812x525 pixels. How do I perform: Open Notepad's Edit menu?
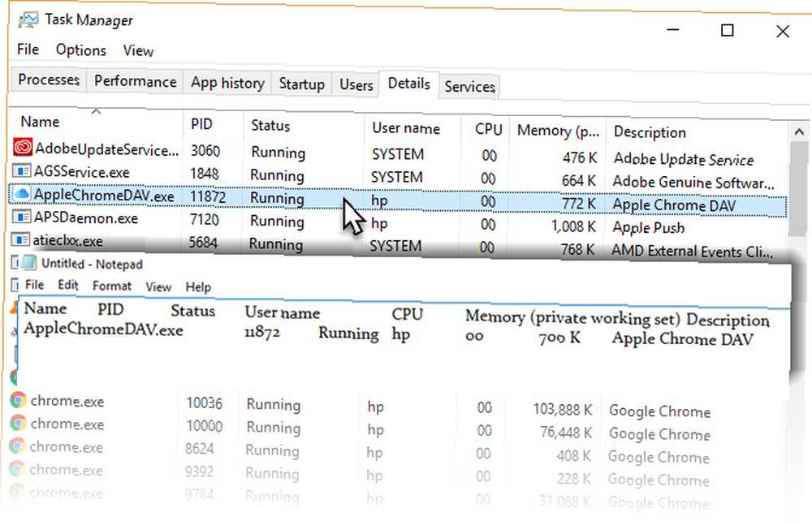68,286
